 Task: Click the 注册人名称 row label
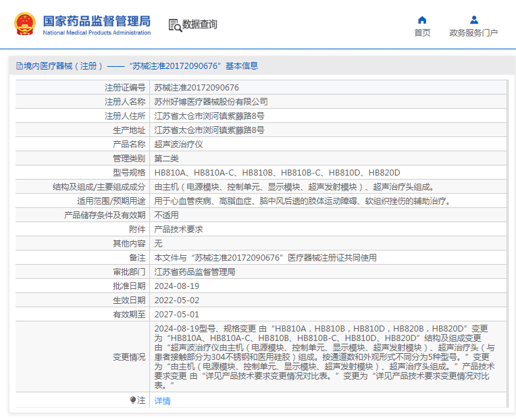point(125,102)
